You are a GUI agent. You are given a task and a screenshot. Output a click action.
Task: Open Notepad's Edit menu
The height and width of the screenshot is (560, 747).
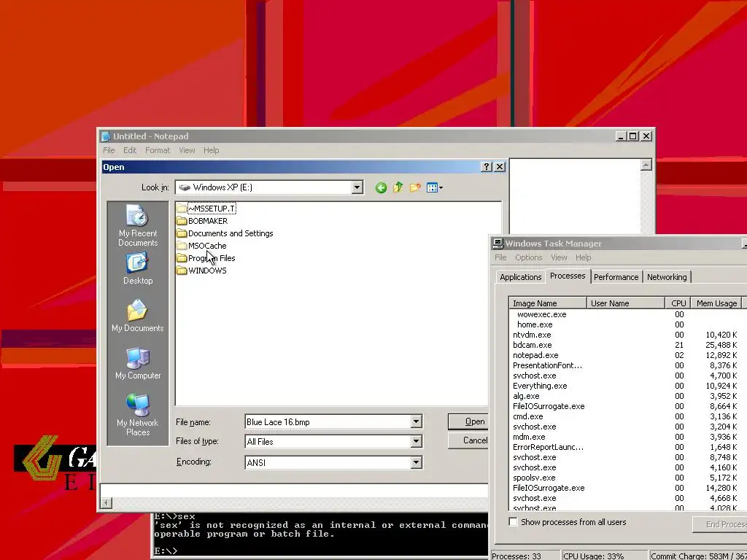pyautogui.click(x=130, y=150)
